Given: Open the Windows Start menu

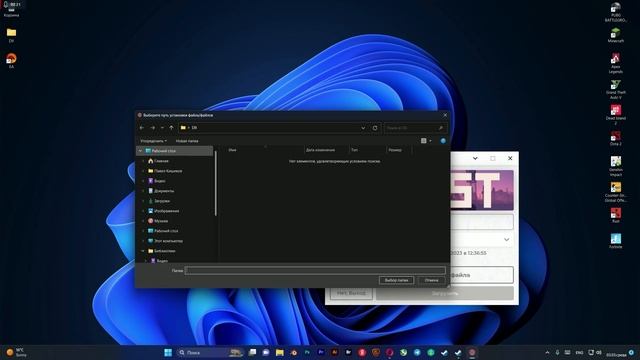Looking at the screenshot, I should (x=168, y=352).
